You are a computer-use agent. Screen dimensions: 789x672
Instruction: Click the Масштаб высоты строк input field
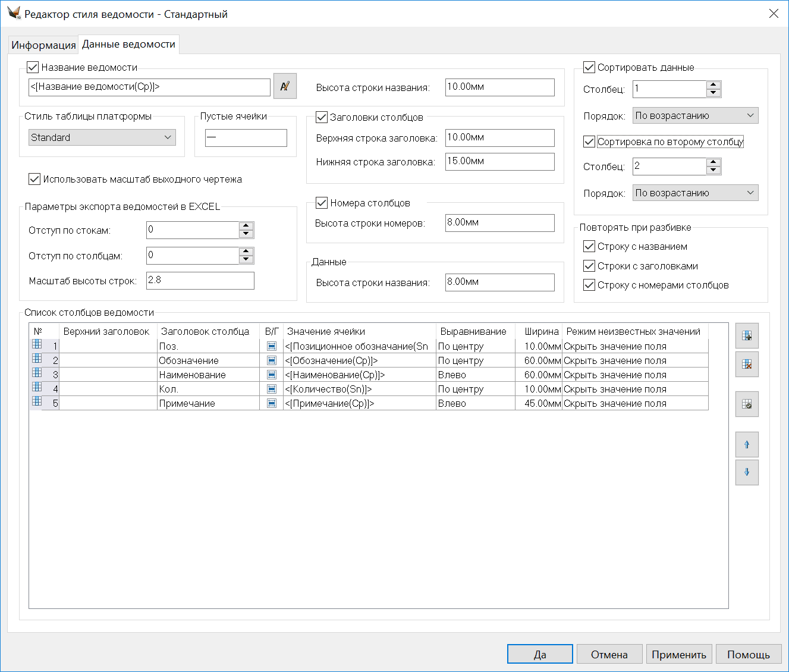200,281
